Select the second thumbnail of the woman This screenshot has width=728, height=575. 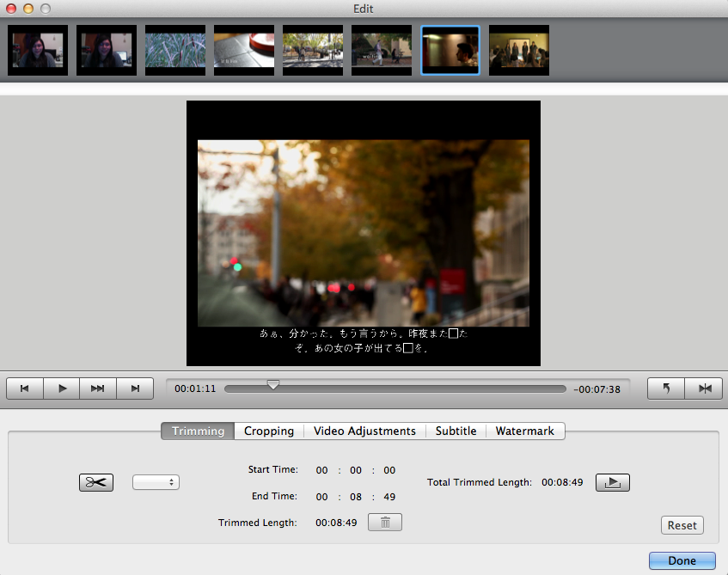(107, 50)
